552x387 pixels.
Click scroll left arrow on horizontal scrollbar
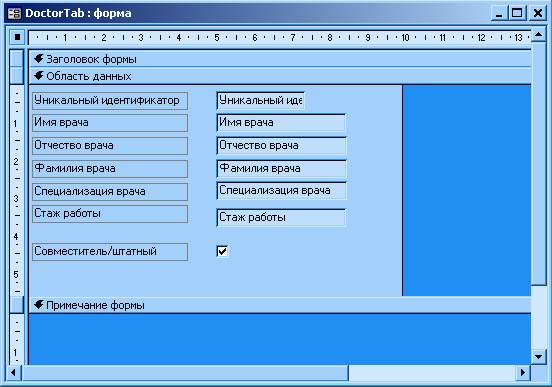click(x=13, y=372)
